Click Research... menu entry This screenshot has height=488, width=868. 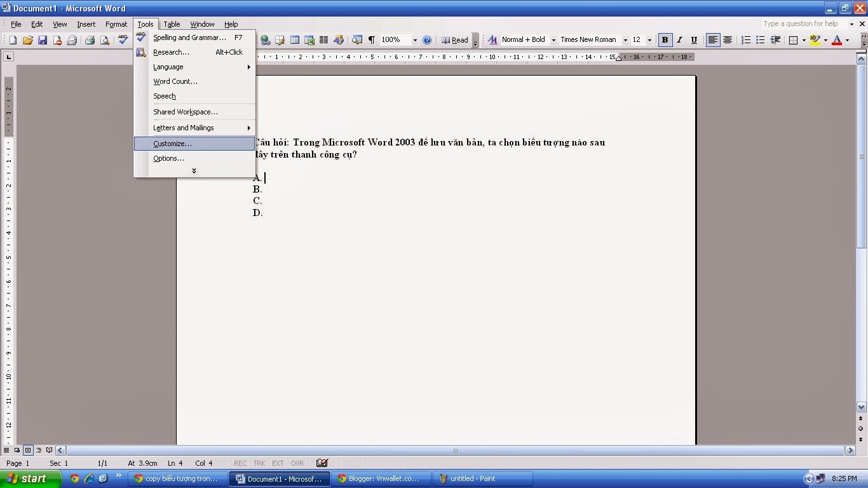coord(194,52)
